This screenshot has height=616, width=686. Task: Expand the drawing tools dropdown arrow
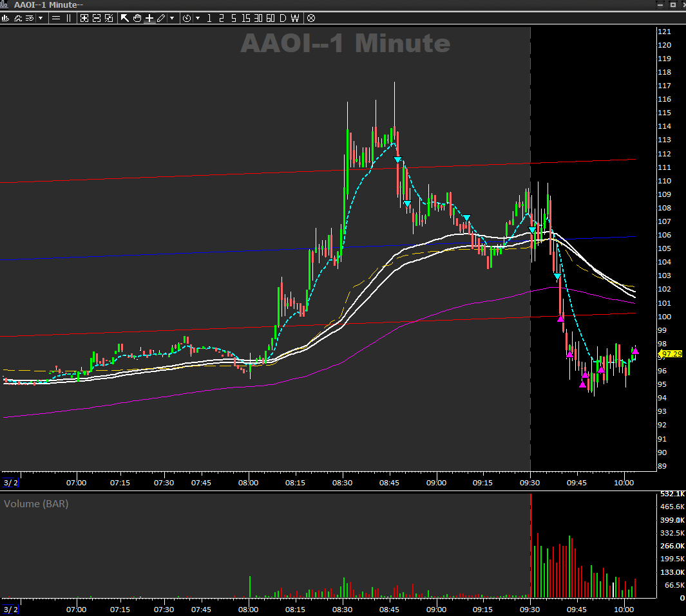coord(172,18)
